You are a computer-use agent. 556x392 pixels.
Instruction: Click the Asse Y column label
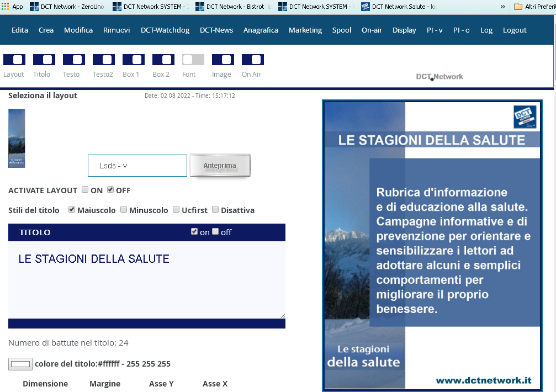pos(161,384)
